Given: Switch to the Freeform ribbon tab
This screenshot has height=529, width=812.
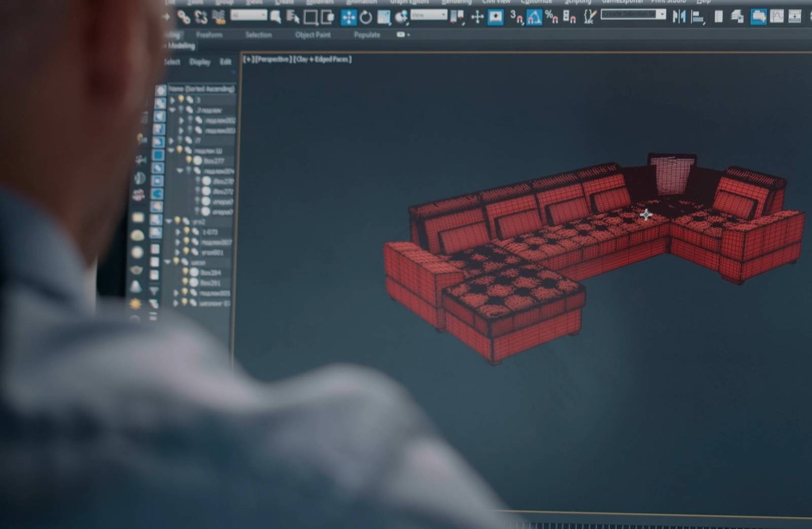Looking at the screenshot, I should (209, 35).
